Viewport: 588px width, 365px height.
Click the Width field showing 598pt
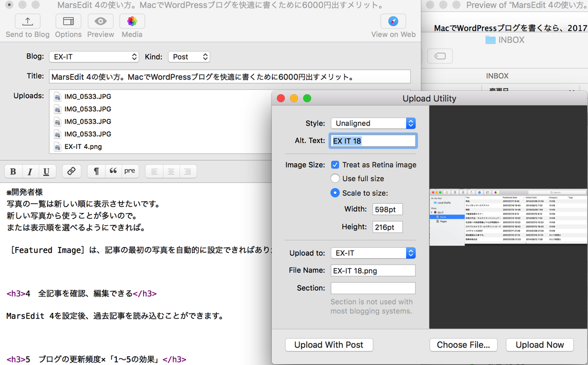(x=387, y=209)
